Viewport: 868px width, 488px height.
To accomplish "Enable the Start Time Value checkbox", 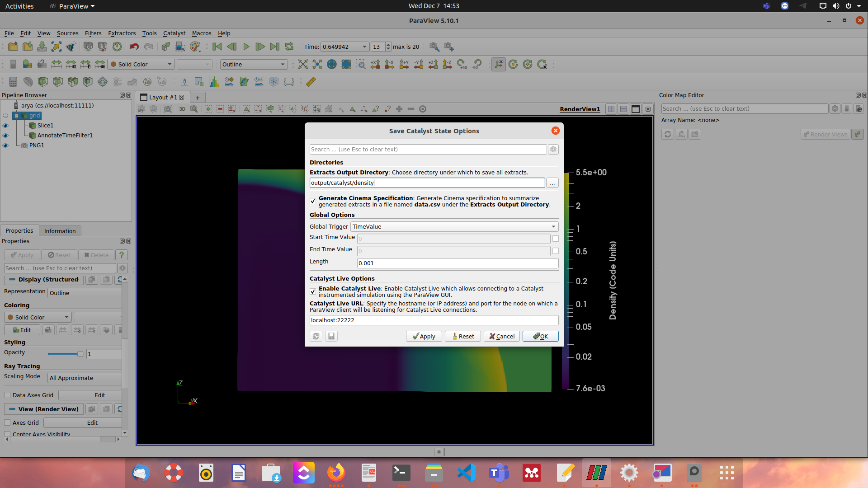I will (556, 239).
